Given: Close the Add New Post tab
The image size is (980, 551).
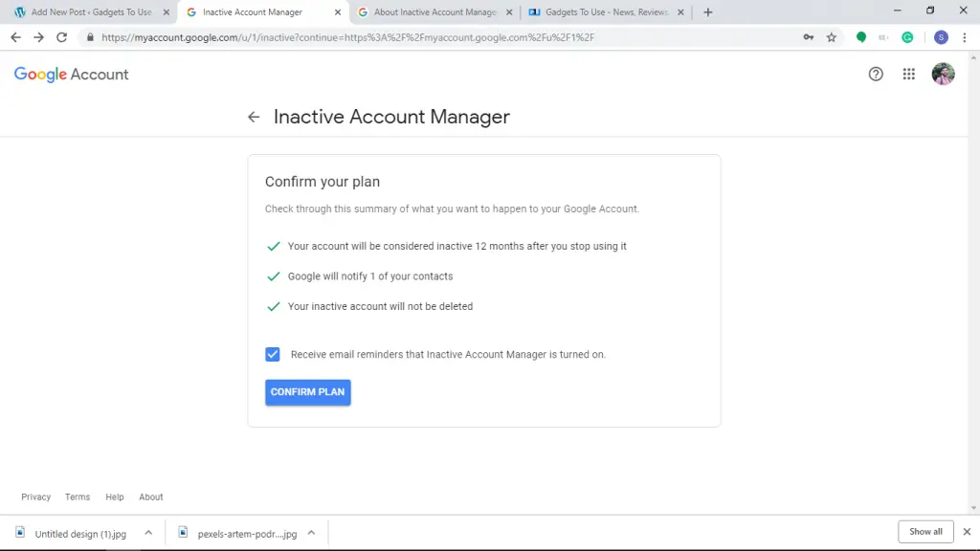Looking at the screenshot, I should tap(167, 11).
